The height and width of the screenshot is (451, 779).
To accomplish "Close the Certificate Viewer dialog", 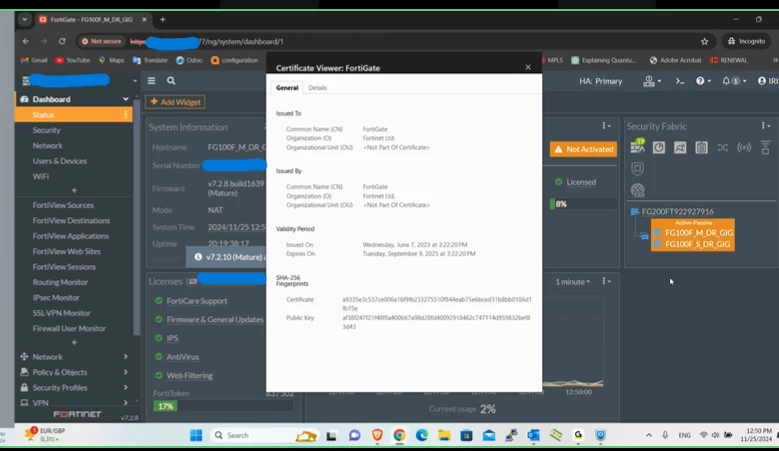I will pos(528,67).
